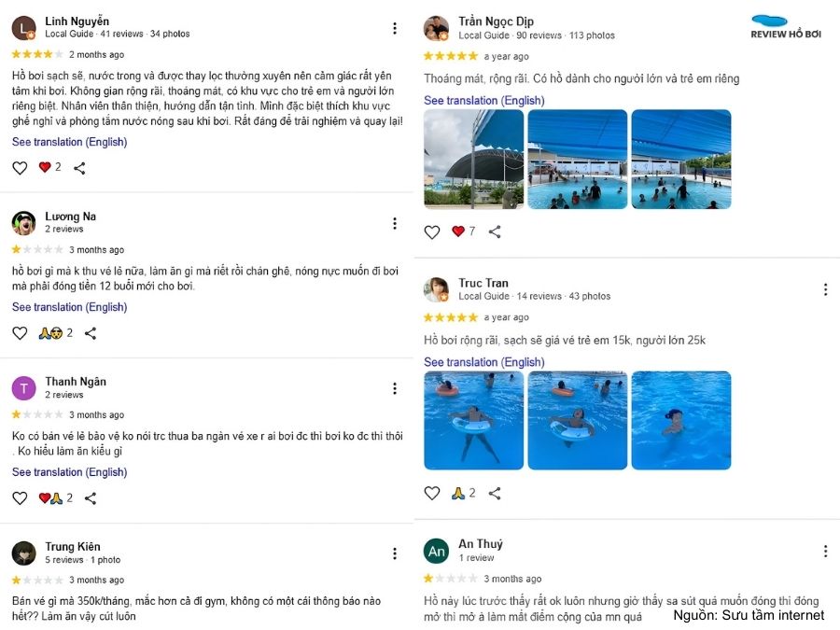Image resolution: width=840 pixels, height=630 pixels.
Task: Share Trần Ngọc Dịp's review
Action: click(495, 231)
